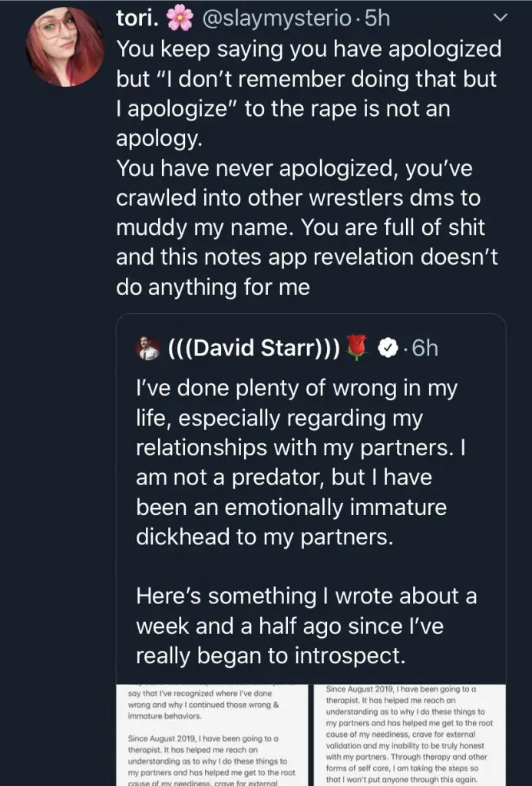532x786 pixels.
Task: Open the right notes screenshot image
Action: click(411, 735)
